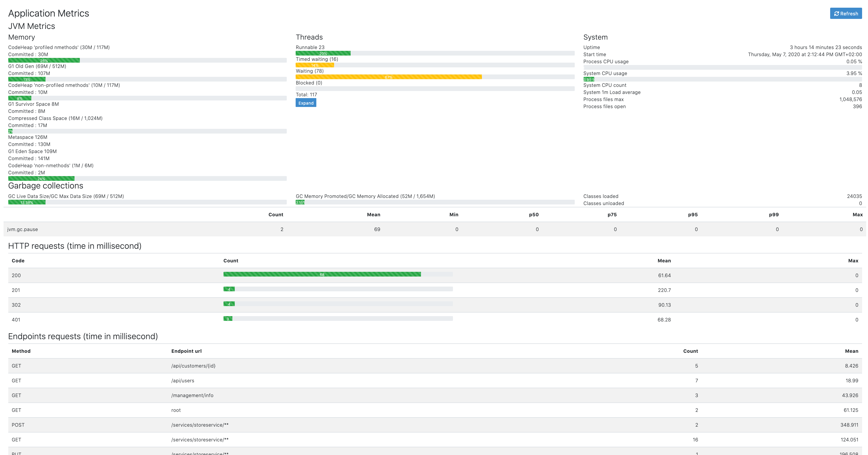Click the Code column header
Image resolution: width=868 pixels, height=455 pixels.
(18, 261)
